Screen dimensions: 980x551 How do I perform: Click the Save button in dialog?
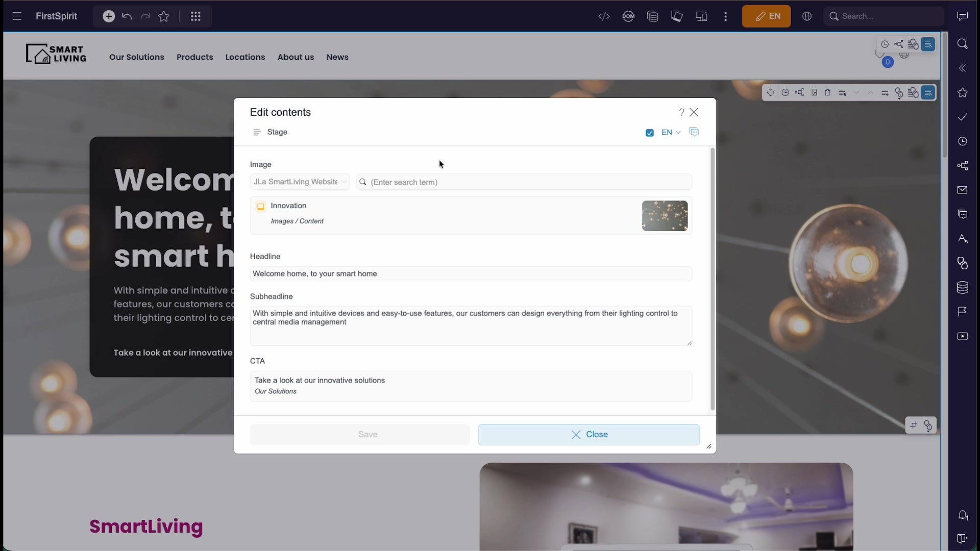(360, 435)
